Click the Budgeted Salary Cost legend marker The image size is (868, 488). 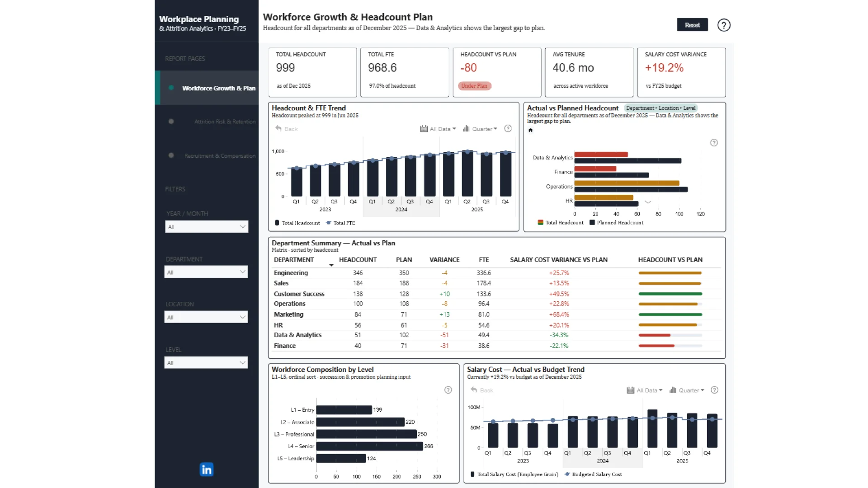[567, 474]
